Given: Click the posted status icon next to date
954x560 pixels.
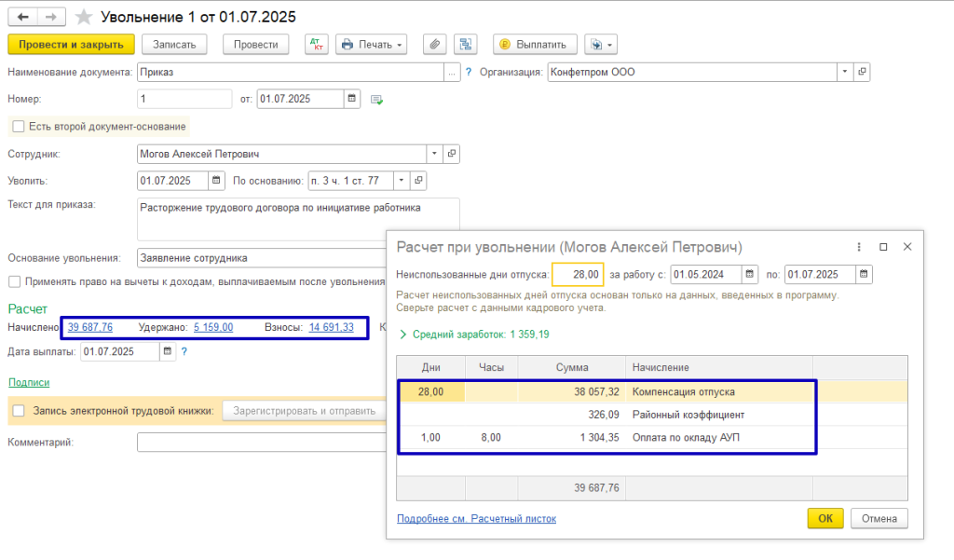Looking at the screenshot, I should pyautogui.click(x=377, y=100).
